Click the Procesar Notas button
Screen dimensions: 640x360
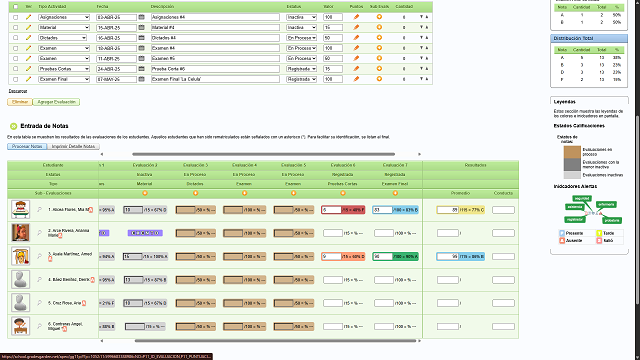(x=27, y=146)
